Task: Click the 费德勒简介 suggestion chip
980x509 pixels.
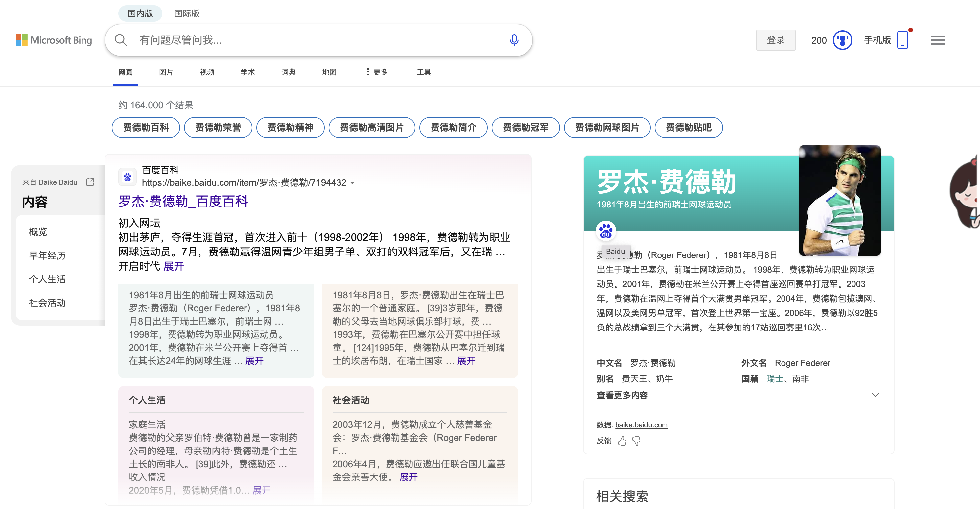Action: click(453, 128)
